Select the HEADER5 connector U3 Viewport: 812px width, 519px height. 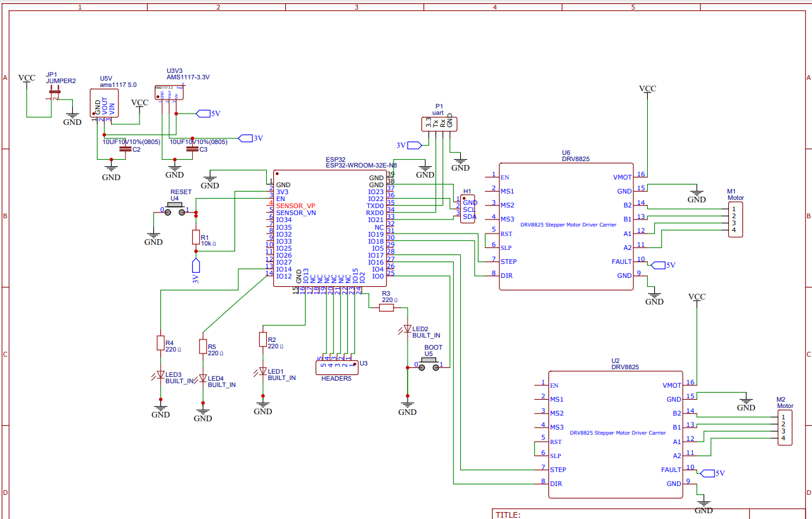pyautogui.click(x=336, y=366)
